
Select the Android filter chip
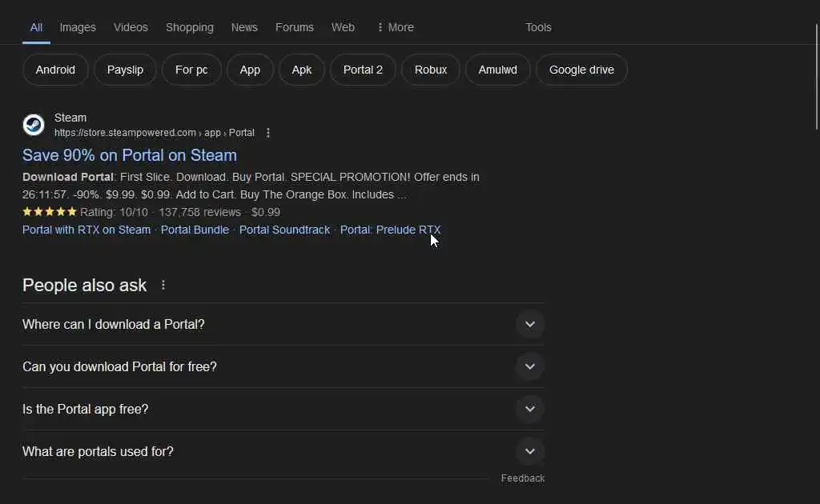55,70
